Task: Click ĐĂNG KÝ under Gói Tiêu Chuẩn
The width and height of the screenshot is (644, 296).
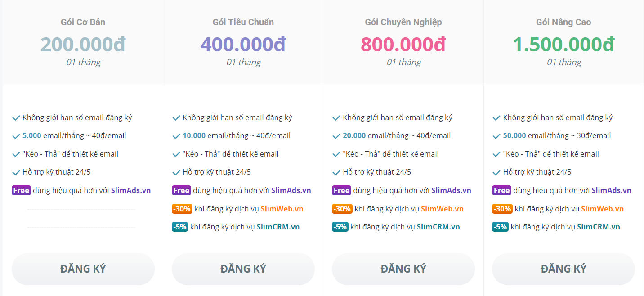Action: (x=243, y=269)
